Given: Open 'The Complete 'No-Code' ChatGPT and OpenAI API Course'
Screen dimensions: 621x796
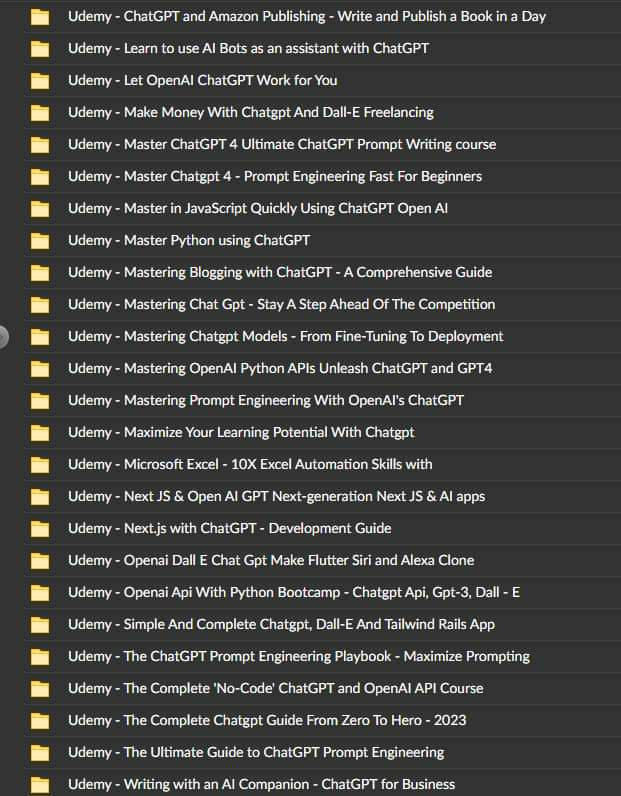Looking at the screenshot, I should pyautogui.click(x=276, y=688).
